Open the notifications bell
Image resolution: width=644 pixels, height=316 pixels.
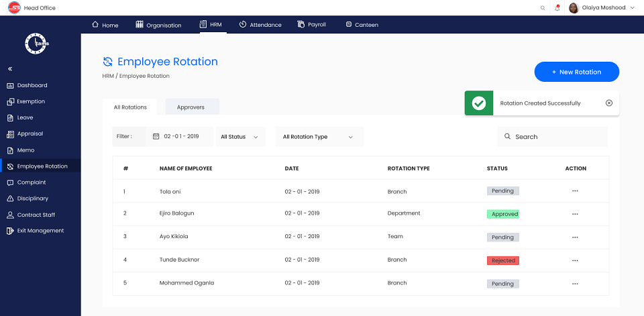[557, 7]
